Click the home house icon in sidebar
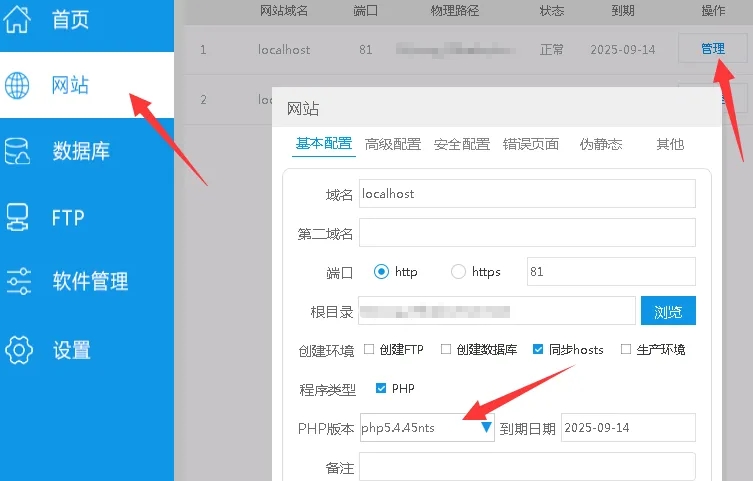 18,19
